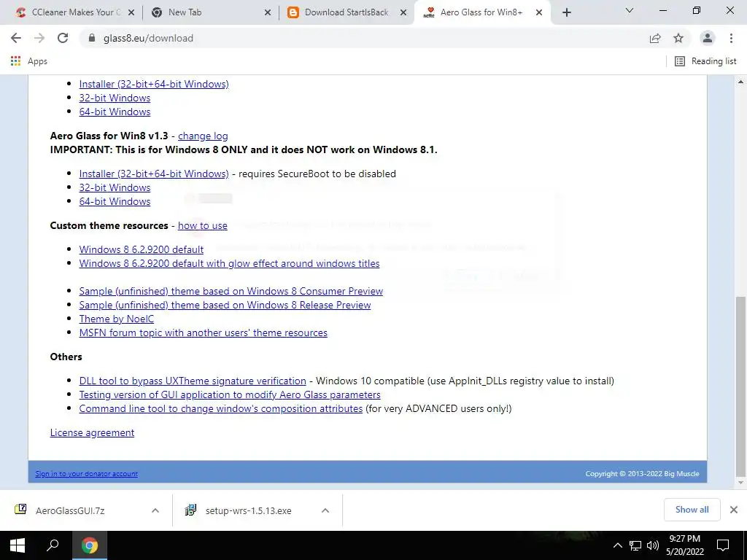Show hidden system tray icons
Image resolution: width=747 pixels, height=560 pixels.
pos(617,545)
